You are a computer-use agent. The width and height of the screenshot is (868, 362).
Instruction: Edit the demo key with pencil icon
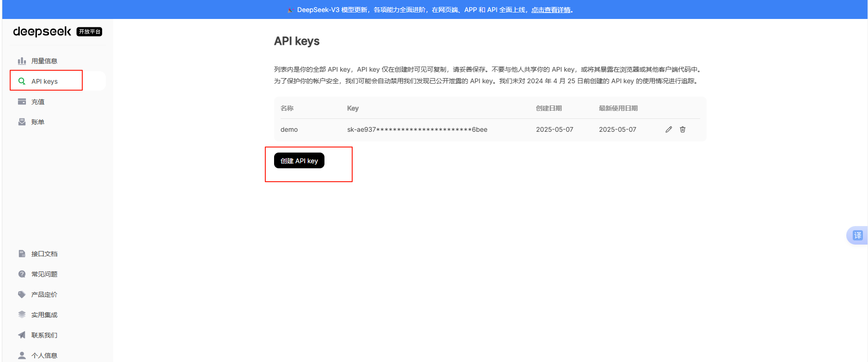click(669, 129)
